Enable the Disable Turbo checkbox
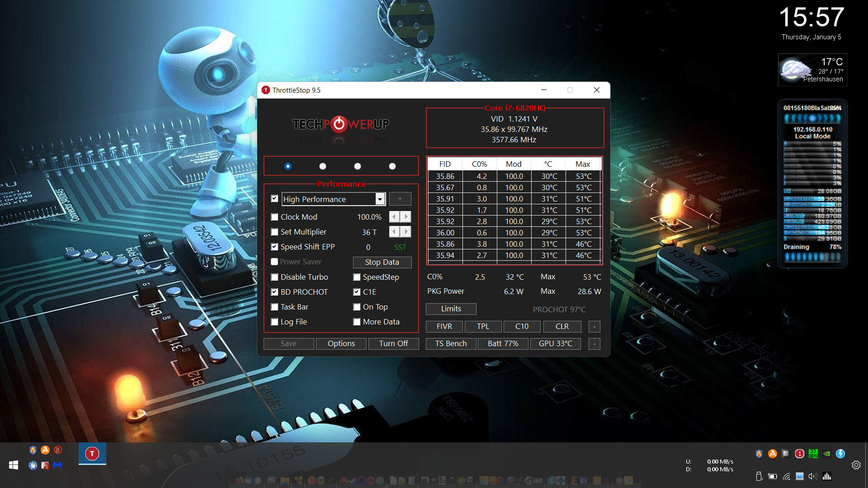The width and height of the screenshot is (868, 488). [274, 277]
